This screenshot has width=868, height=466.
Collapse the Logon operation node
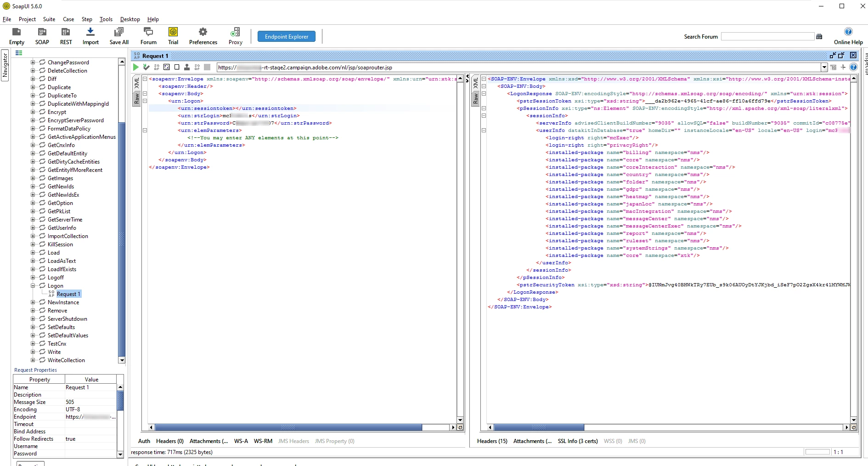[33, 286]
